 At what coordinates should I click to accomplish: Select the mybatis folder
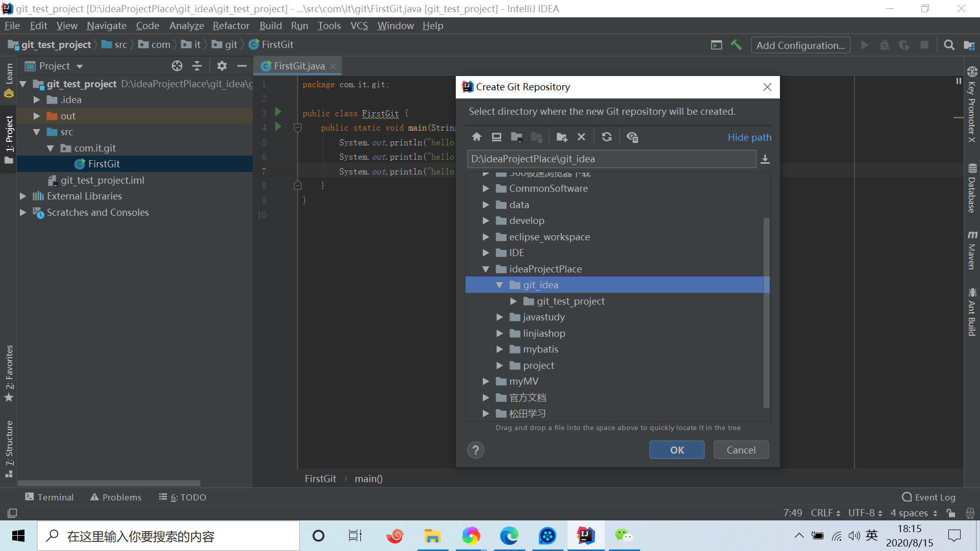click(x=540, y=349)
